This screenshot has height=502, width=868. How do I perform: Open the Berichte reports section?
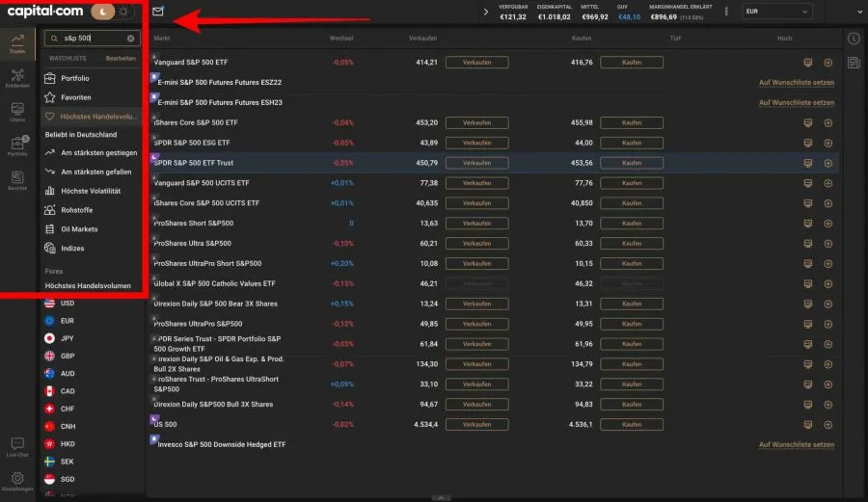pos(17,180)
